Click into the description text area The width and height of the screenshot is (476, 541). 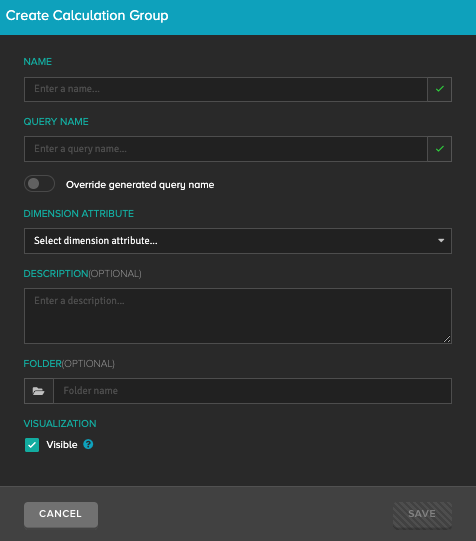[x=238, y=316]
